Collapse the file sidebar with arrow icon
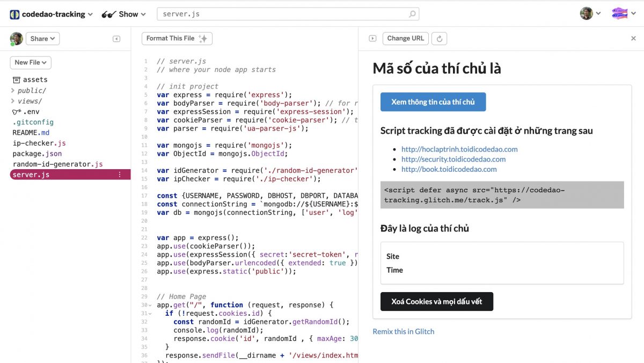This screenshot has height=363, width=644. click(116, 39)
